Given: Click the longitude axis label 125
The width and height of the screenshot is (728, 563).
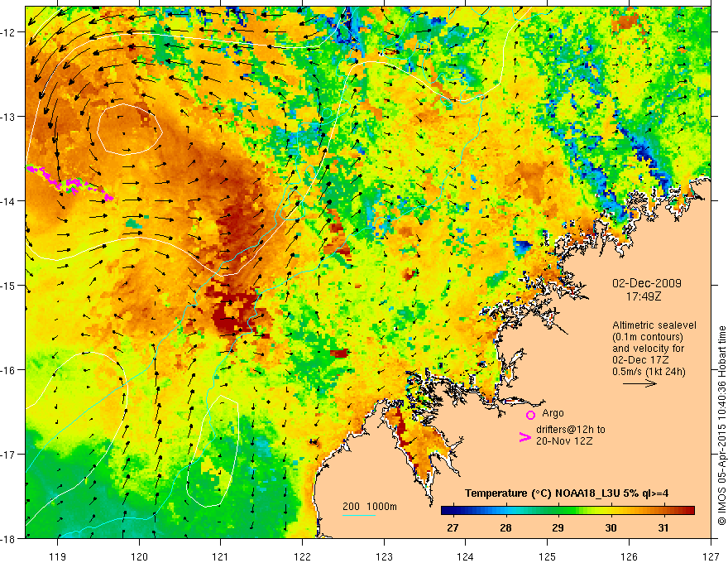Looking at the screenshot, I should (x=548, y=556).
